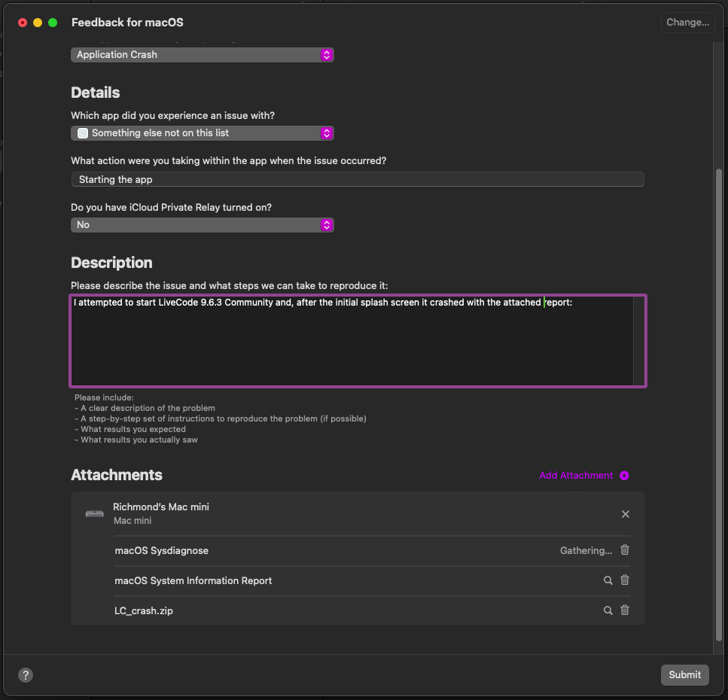Delete the LC_crash.zip attachment
The width and height of the screenshot is (728, 700).
624,610
